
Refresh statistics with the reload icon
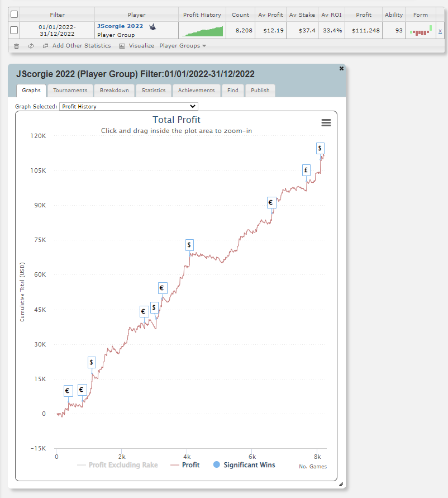[31, 46]
